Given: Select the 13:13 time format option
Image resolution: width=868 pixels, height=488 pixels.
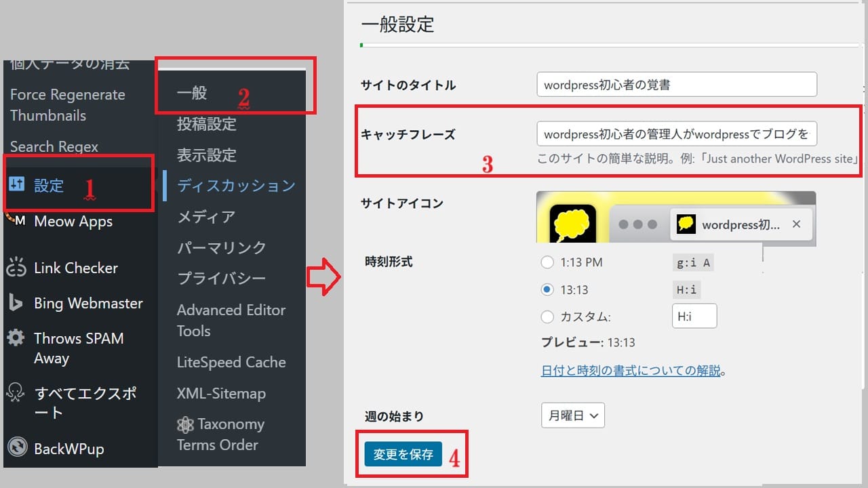Looking at the screenshot, I should (x=547, y=290).
